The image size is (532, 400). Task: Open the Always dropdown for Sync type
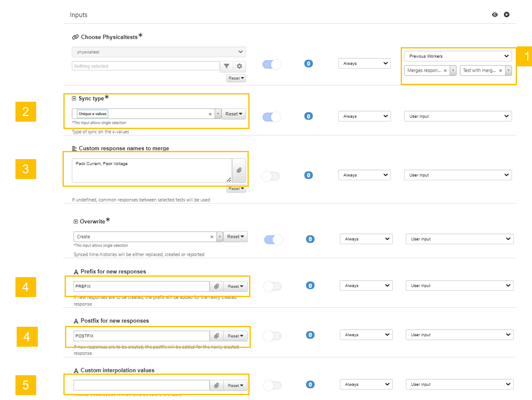(365, 116)
